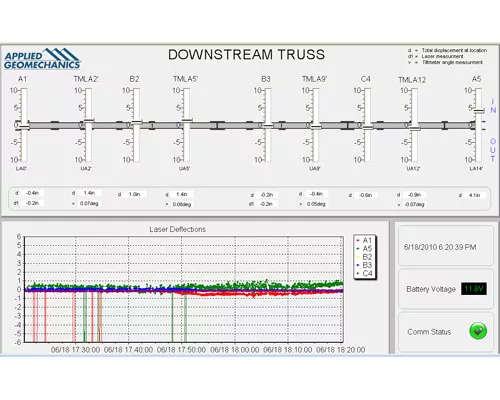This screenshot has height=400, width=500.
Task: Click the UA12' node label
Action: (413, 169)
